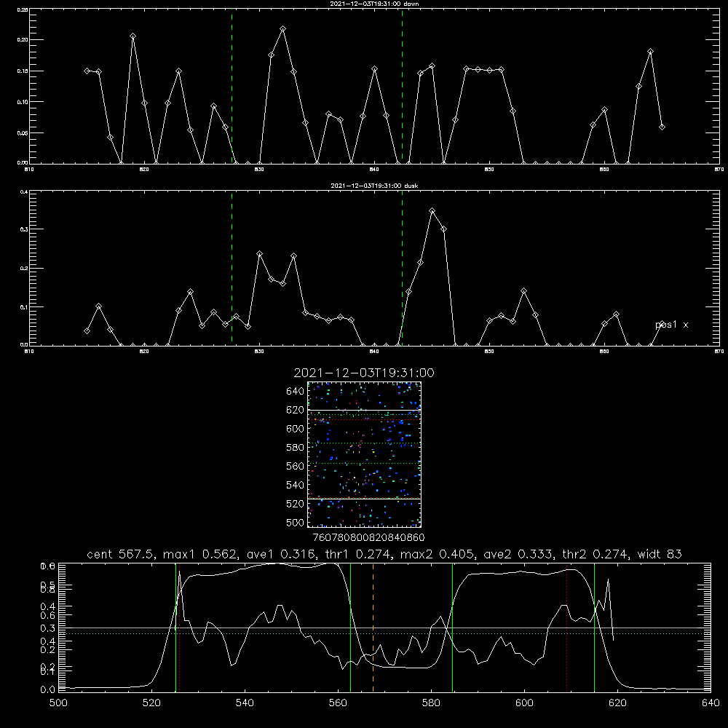Click the 870 x-axis label of the dawn plot
Image resolution: width=728 pixels, height=728 pixels.
pos(719,170)
